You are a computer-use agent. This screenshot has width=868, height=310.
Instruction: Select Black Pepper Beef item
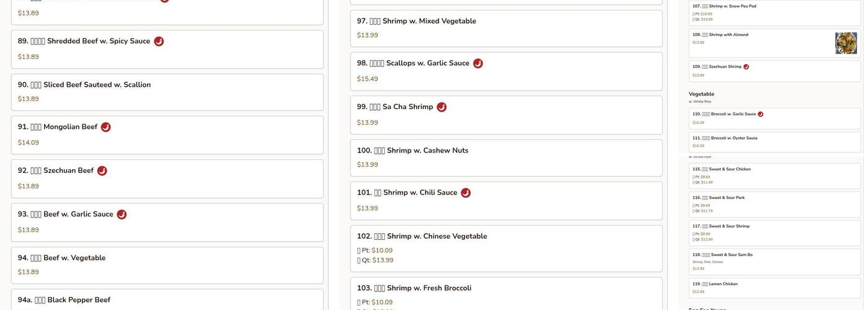click(167, 300)
